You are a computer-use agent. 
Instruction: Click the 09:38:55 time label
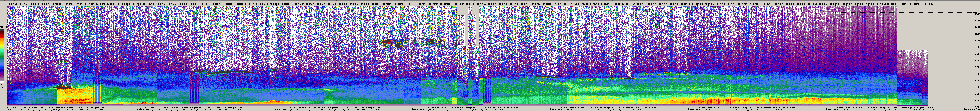click(260, 4)
